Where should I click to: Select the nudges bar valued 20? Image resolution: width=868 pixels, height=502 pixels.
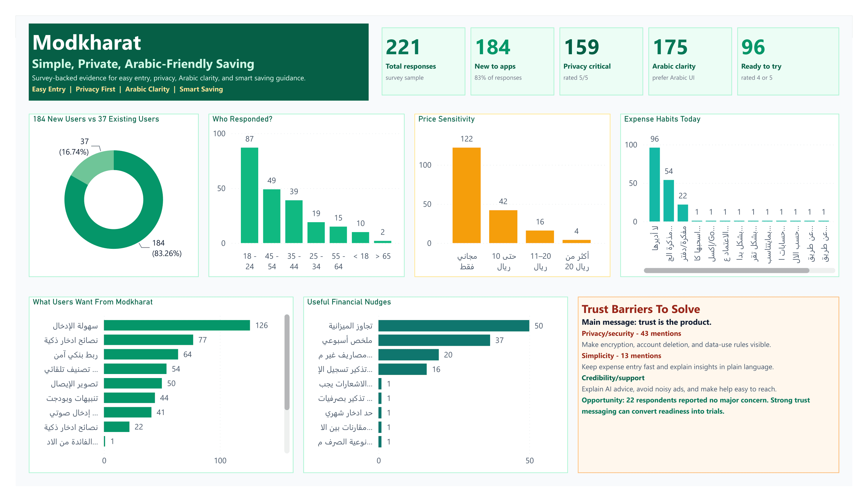click(409, 354)
